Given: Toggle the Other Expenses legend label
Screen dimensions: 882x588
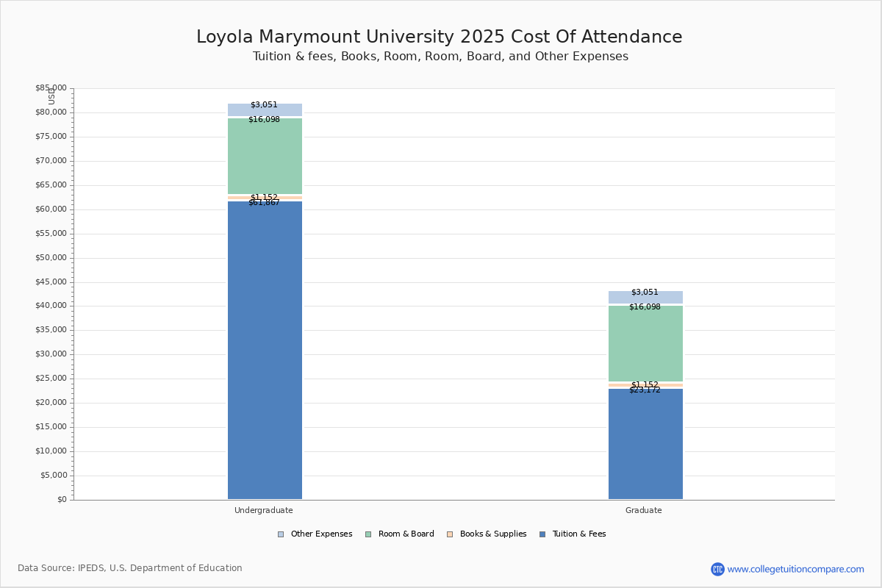Looking at the screenshot, I should [x=321, y=534].
